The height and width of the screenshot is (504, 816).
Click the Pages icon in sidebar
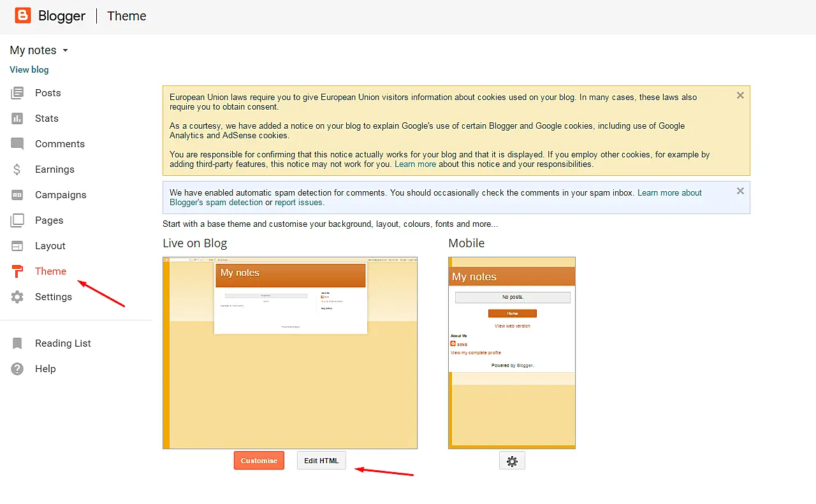coord(17,220)
